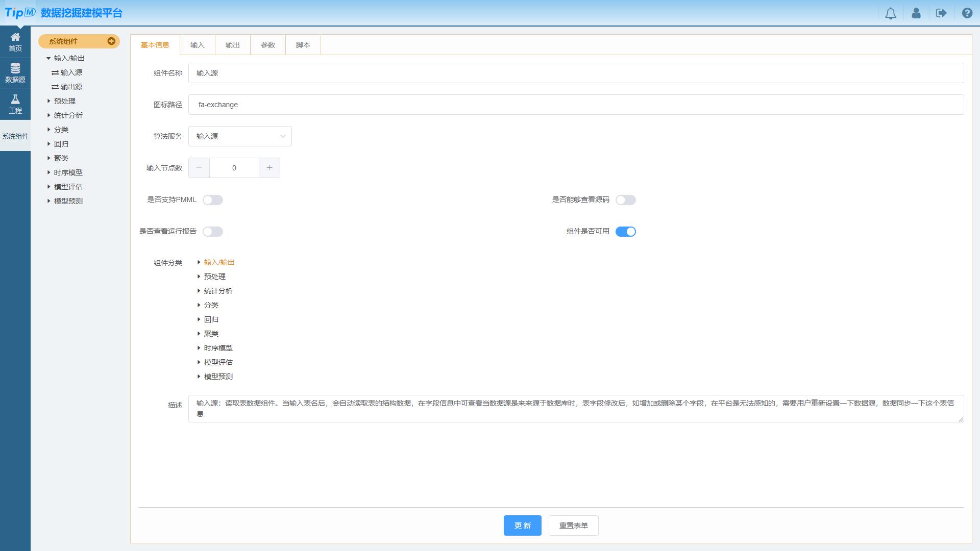The image size is (980, 551).
Task: Select 模型评估 in 组件分类 tree
Action: pos(218,362)
